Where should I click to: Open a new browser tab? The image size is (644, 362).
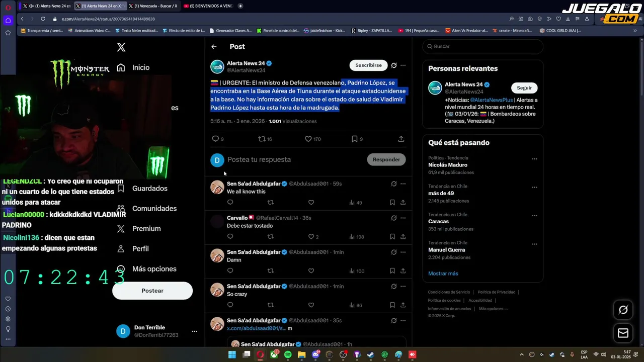pos(240,6)
